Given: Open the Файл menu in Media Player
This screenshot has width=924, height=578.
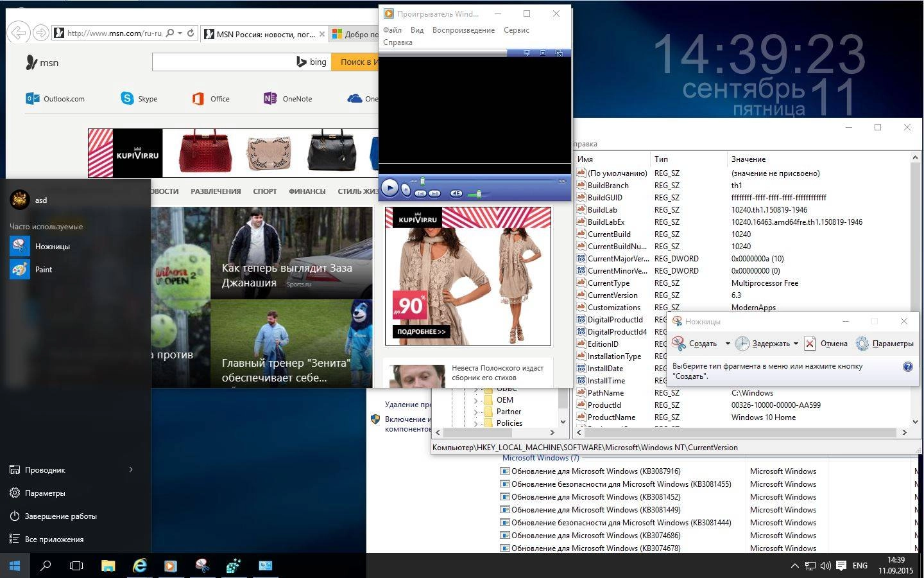Looking at the screenshot, I should [x=392, y=30].
